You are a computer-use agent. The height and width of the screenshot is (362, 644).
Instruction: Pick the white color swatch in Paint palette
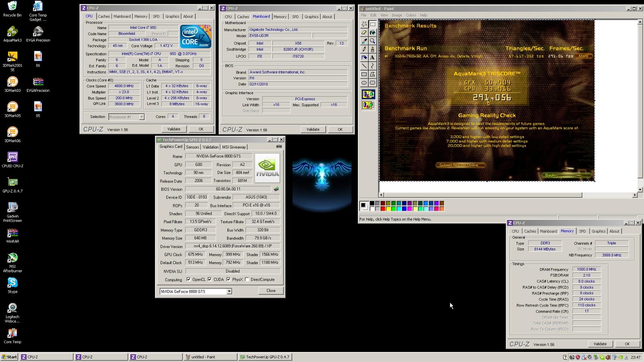click(372, 209)
